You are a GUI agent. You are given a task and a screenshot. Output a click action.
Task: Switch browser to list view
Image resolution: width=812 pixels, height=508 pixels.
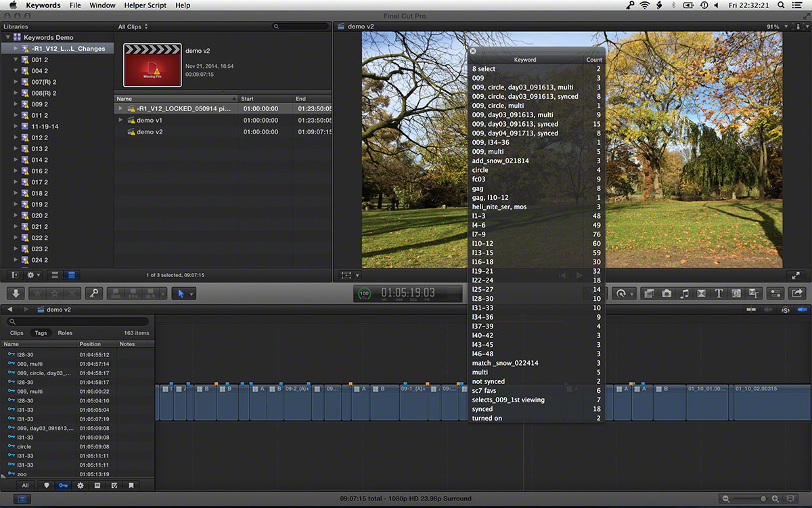(x=72, y=275)
